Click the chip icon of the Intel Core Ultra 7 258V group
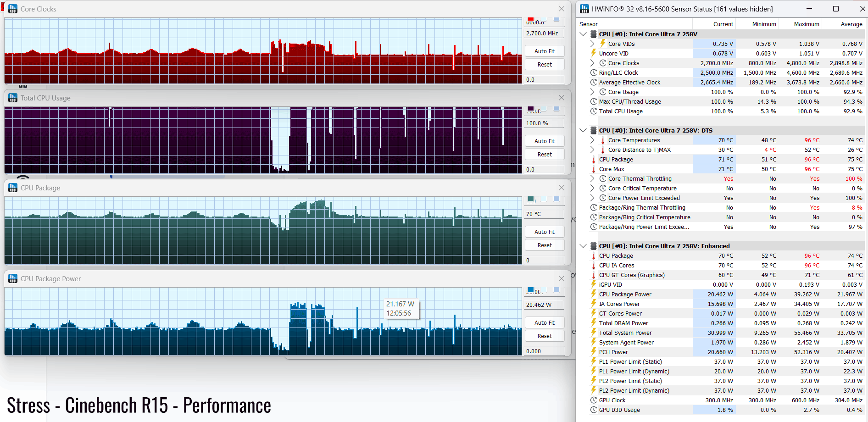868x422 pixels. pos(593,34)
